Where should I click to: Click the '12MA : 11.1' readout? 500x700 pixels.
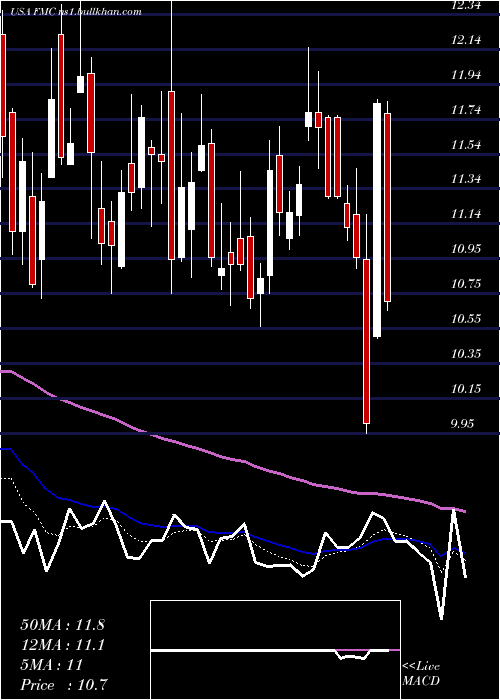62,645
